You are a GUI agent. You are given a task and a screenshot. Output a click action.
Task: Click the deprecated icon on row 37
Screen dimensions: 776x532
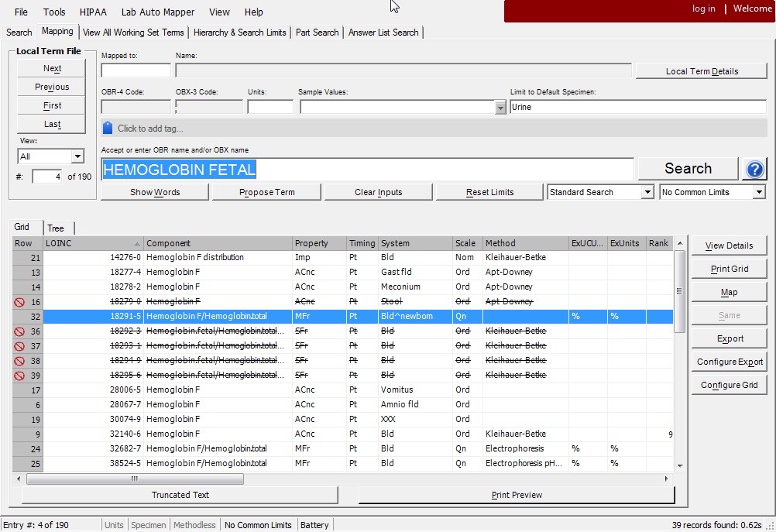(x=19, y=346)
